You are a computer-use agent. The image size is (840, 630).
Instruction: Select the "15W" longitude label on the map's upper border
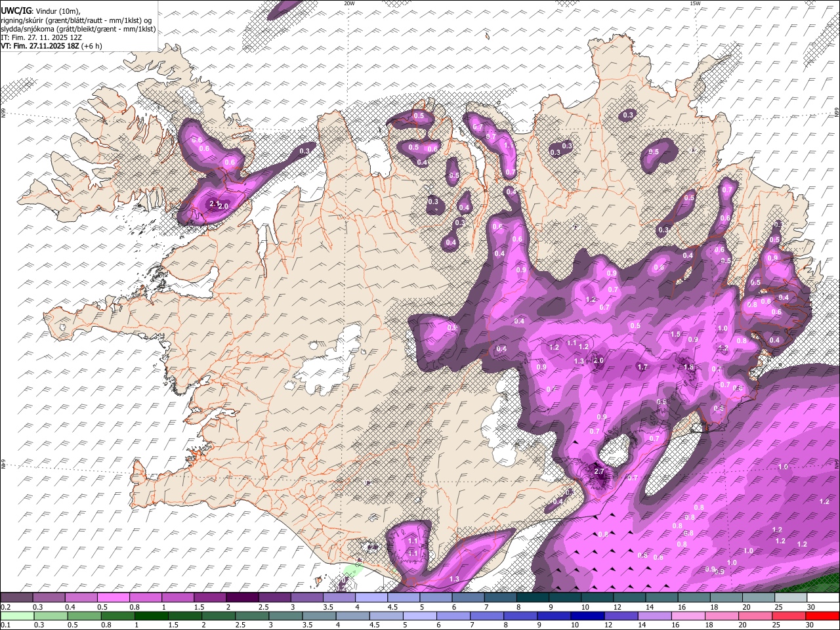(x=696, y=3)
